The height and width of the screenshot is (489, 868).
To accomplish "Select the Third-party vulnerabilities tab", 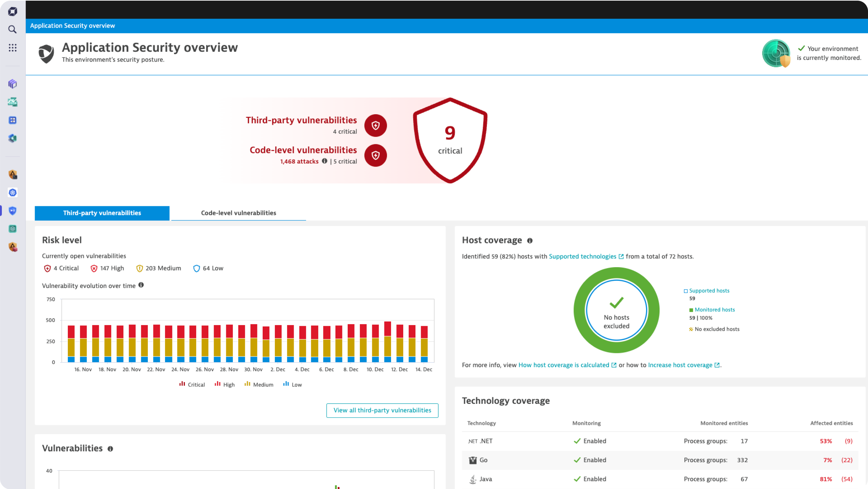I will pyautogui.click(x=102, y=213).
